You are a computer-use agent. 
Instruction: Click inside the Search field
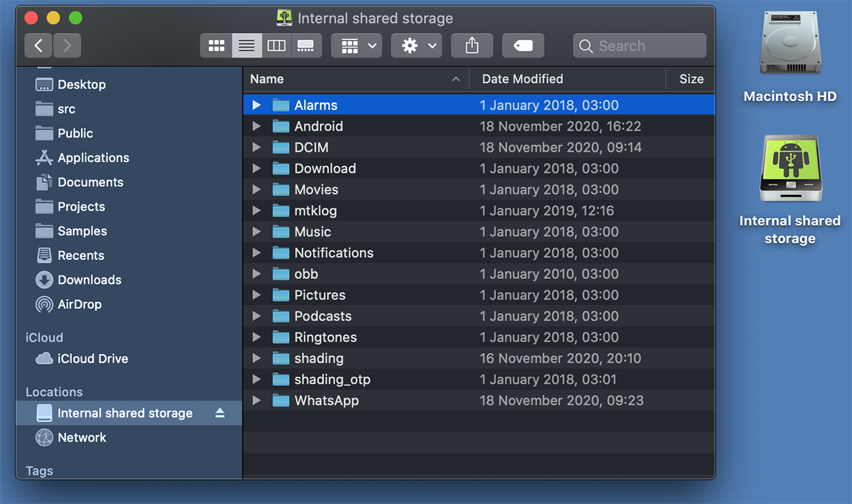[637, 45]
